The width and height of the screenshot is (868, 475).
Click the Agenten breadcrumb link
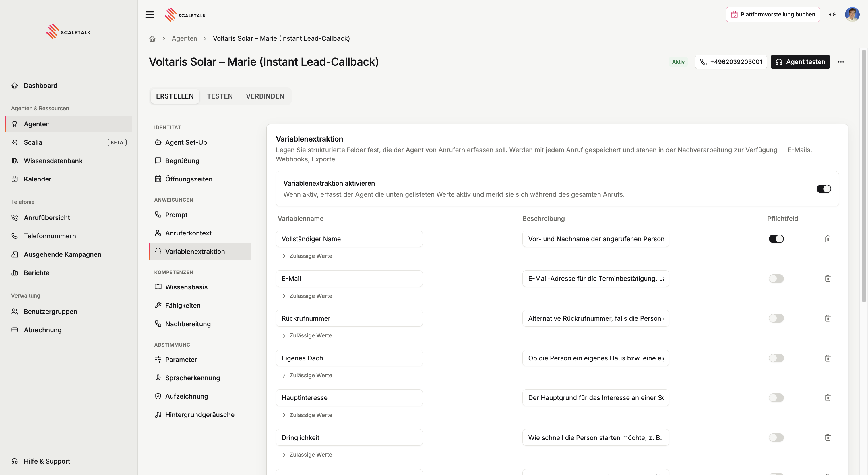(x=184, y=39)
